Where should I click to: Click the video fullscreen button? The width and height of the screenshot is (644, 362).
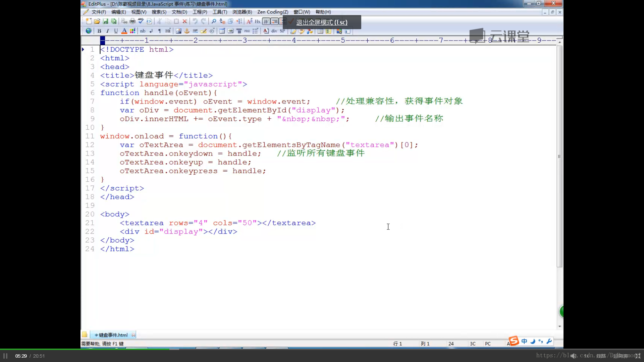click(x=638, y=356)
